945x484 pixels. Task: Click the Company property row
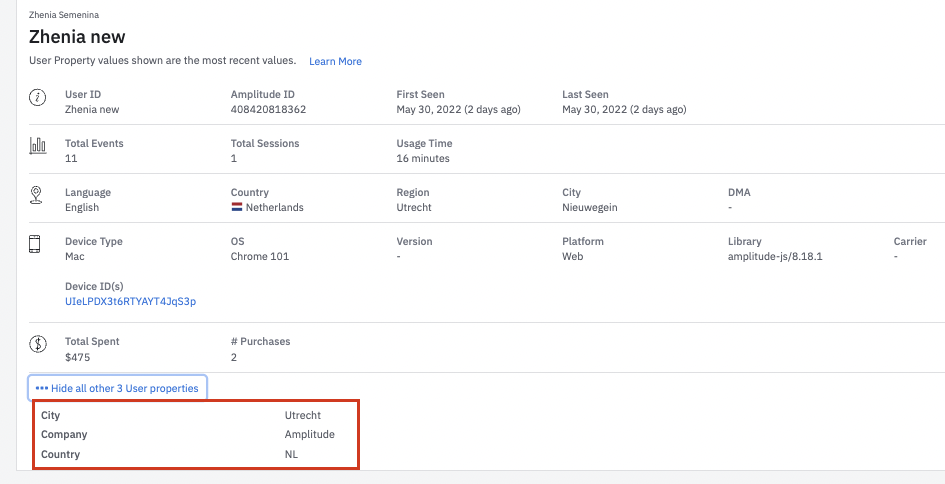click(x=195, y=435)
